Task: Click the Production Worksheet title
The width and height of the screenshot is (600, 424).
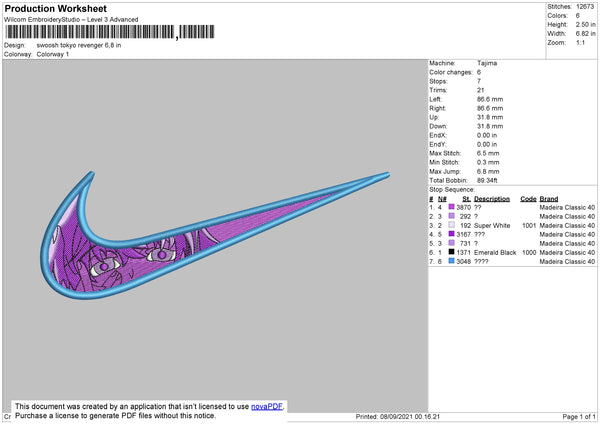Action: [55, 8]
